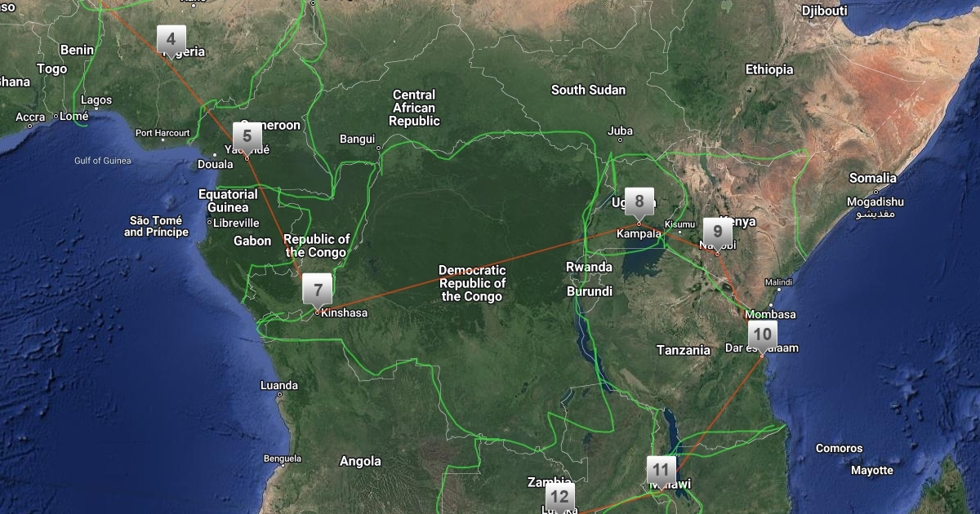Click the Central African Republic label
The image size is (980, 514).
[x=414, y=108]
